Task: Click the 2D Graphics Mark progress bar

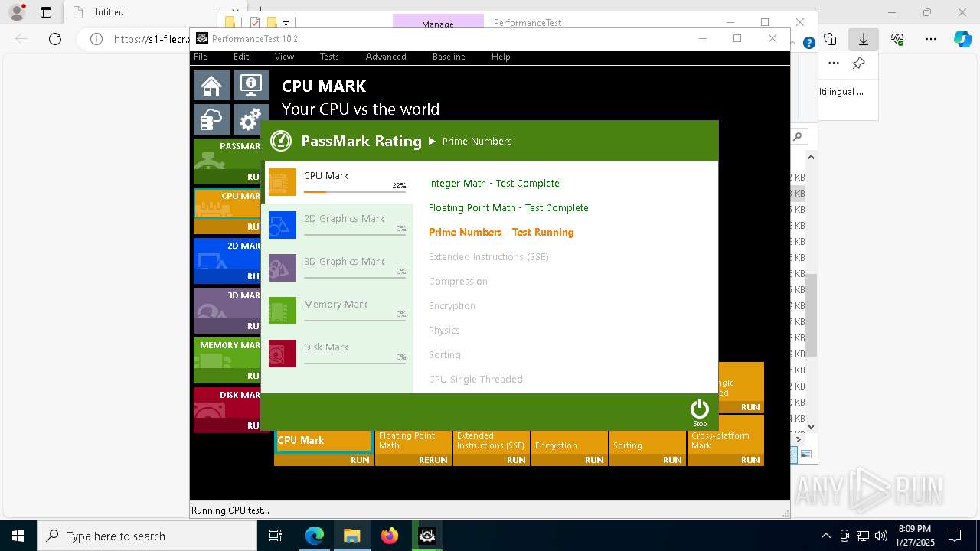Action: [354, 234]
